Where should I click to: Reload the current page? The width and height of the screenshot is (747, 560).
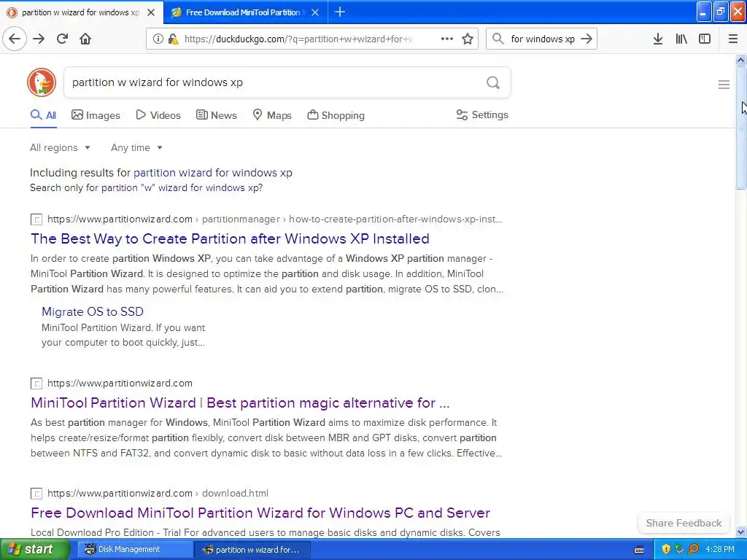coord(62,39)
